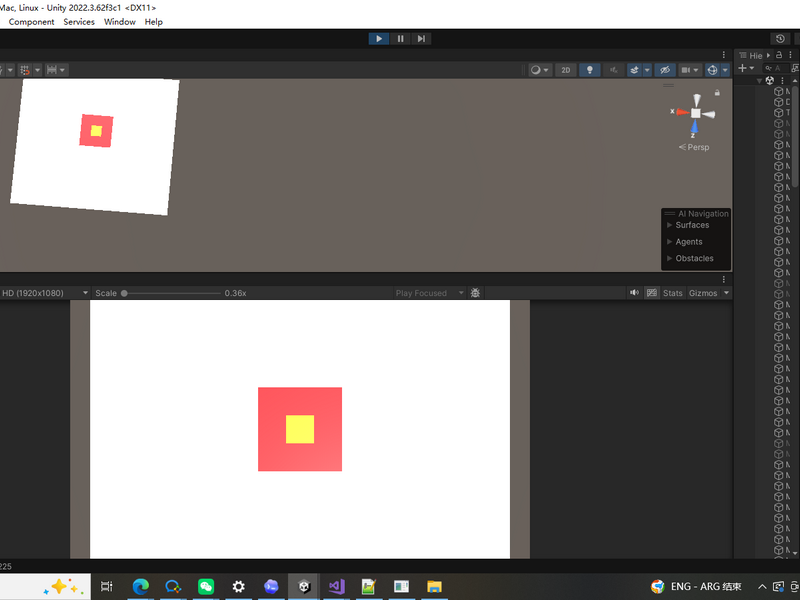Screen dimensions: 800x600
Task: Click the top Y axis cone of the gizmo
Action: (696, 100)
